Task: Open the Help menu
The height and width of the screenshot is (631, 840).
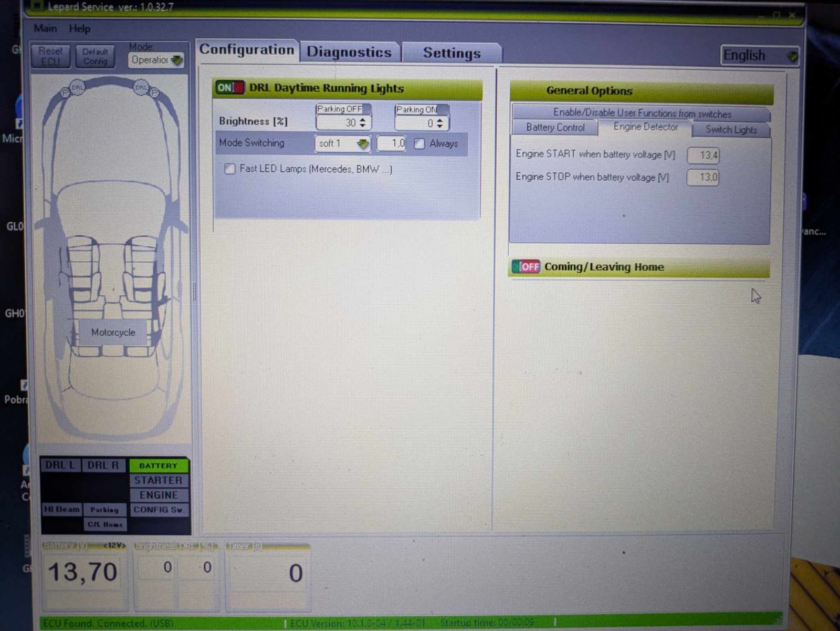Action: pos(80,29)
